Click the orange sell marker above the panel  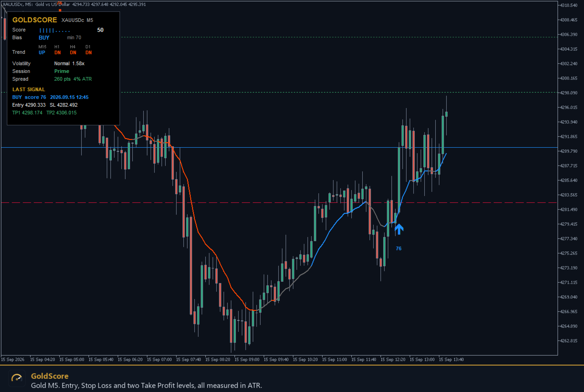coord(60,10)
